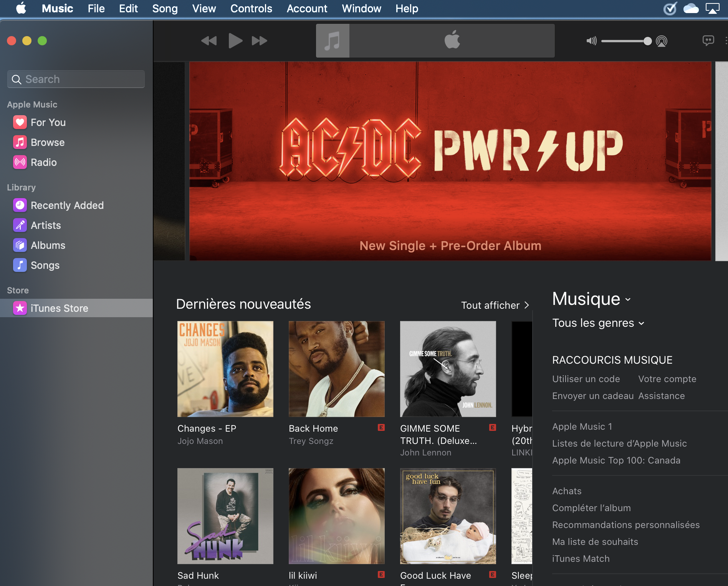Click the John Lennon artist name
This screenshot has width=728, height=586.
pos(426,453)
